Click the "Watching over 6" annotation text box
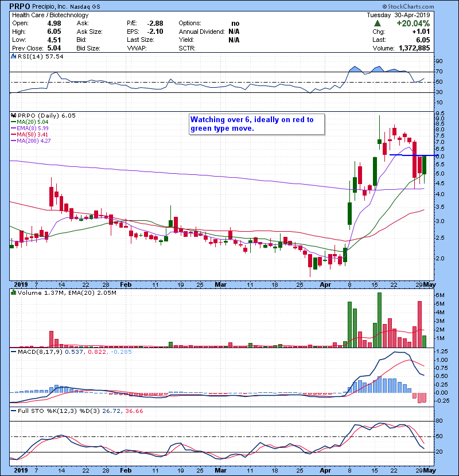Image resolution: width=459 pixels, height=476 pixels. click(x=256, y=124)
